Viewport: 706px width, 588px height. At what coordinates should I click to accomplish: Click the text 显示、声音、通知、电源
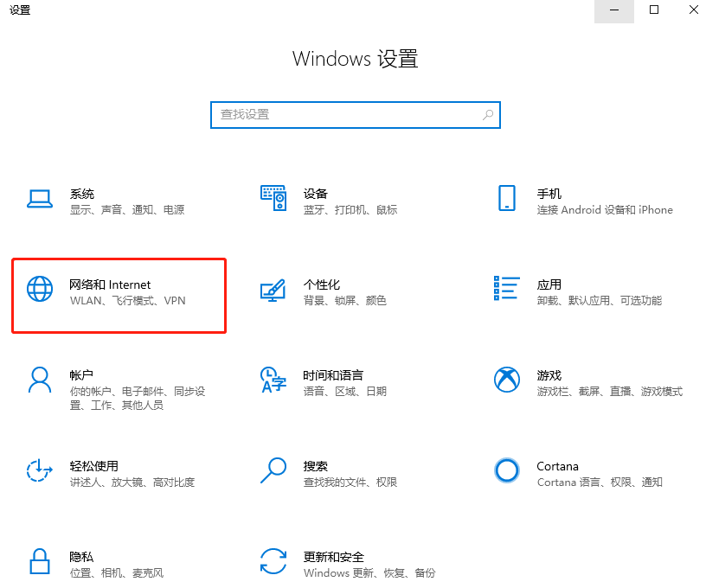[x=127, y=210]
